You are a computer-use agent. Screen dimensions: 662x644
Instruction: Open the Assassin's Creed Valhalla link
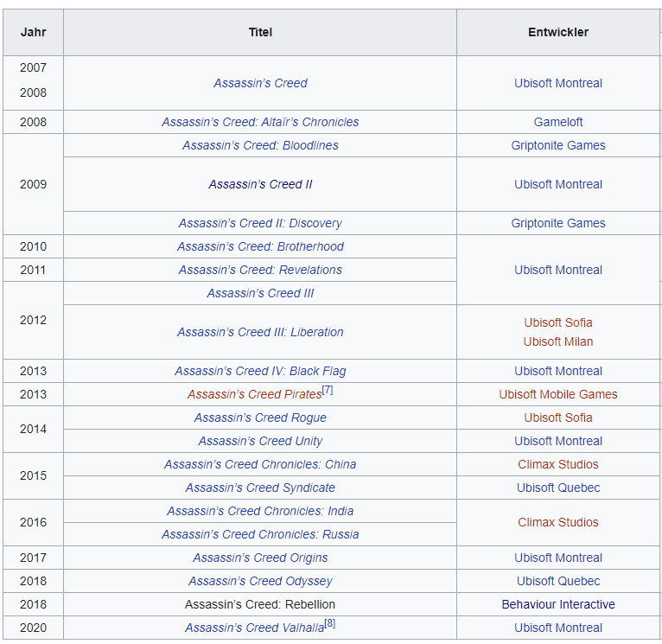(x=255, y=628)
